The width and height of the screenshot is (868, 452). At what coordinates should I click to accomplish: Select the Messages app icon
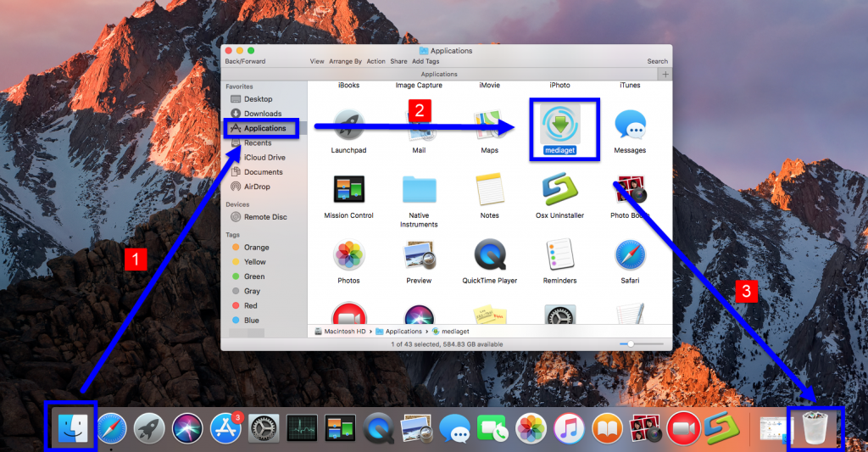pos(630,126)
